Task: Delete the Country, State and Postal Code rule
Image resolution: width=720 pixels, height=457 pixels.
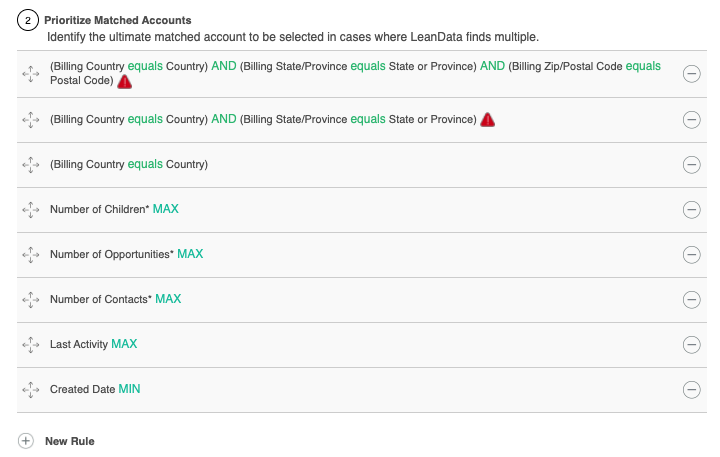Action: pyautogui.click(x=690, y=73)
